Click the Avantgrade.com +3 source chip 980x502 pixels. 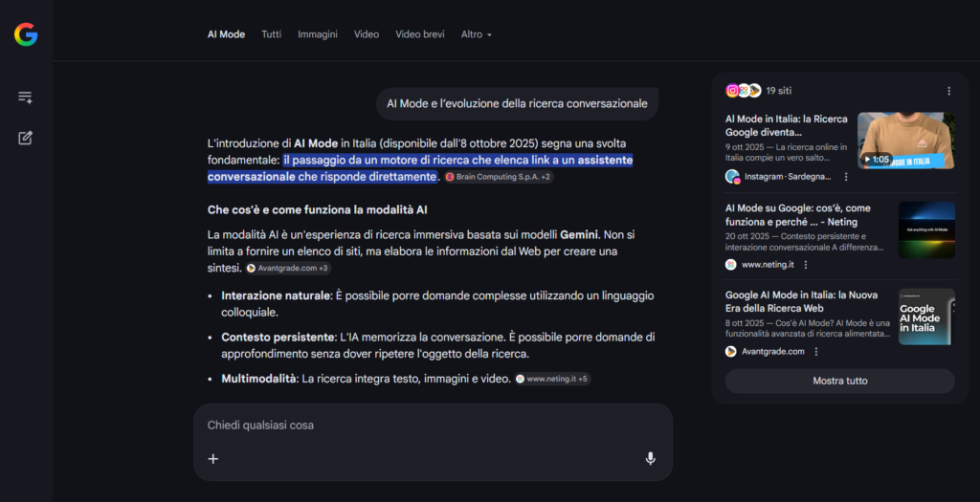pyautogui.click(x=287, y=268)
